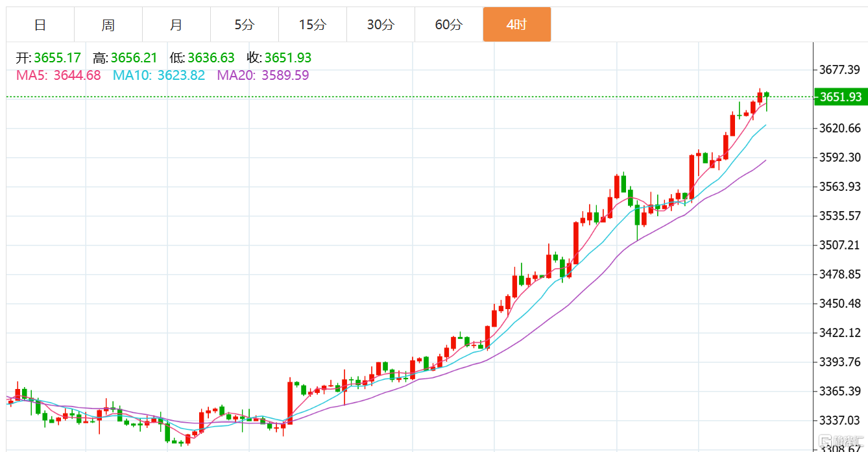Screen dimensions: 868x452
Task: Click the 3507.21 price axis label
Action: point(840,245)
